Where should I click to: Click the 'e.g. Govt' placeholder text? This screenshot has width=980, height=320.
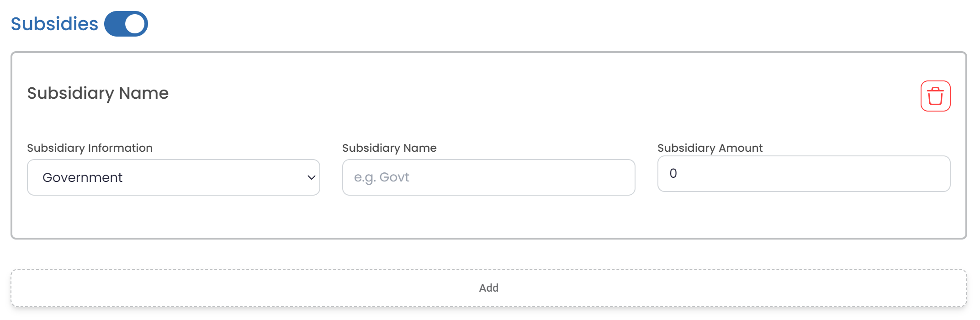click(x=381, y=177)
